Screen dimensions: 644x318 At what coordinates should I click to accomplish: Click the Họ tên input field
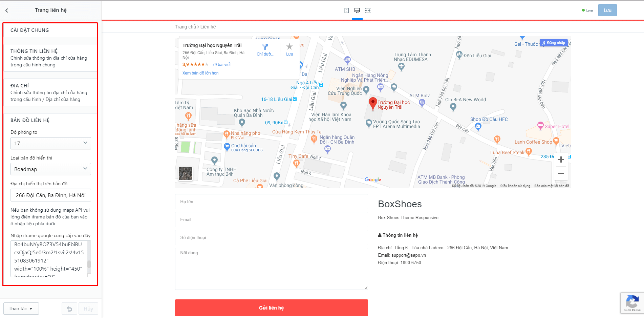(271, 202)
